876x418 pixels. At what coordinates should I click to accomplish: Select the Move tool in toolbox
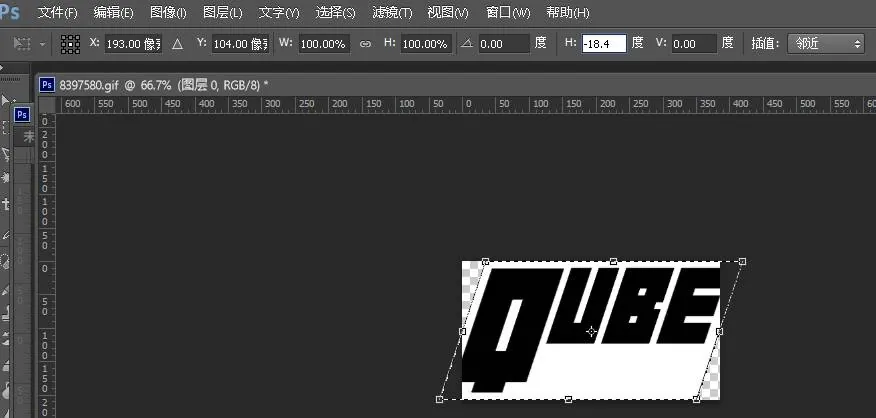click(x=6, y=101)
